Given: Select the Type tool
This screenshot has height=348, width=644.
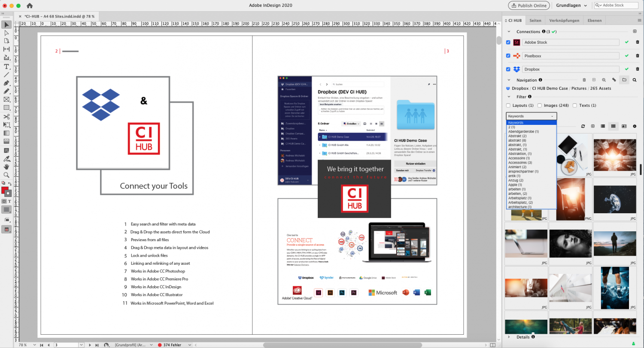Looking at the screenshot, I should click(x=6, y=67).
